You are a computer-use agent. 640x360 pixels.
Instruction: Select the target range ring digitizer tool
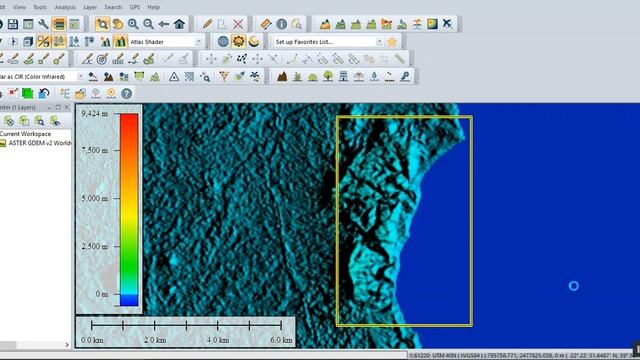[x=102, y=59]
